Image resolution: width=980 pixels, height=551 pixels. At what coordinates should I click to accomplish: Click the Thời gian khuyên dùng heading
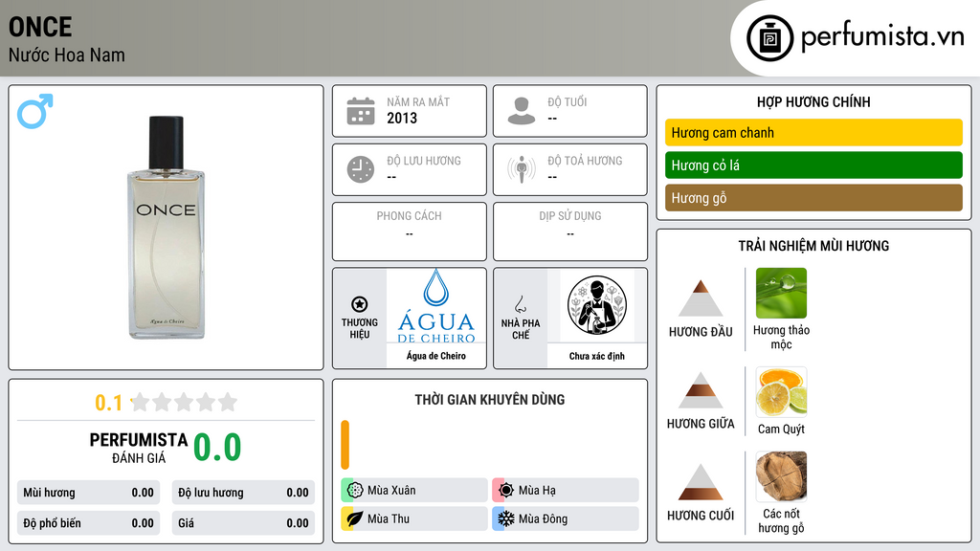coord(490,400)
